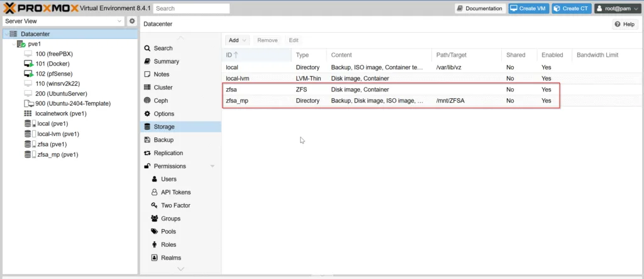Open the localnetwork (pve1) grid icon

pos(28,113)
